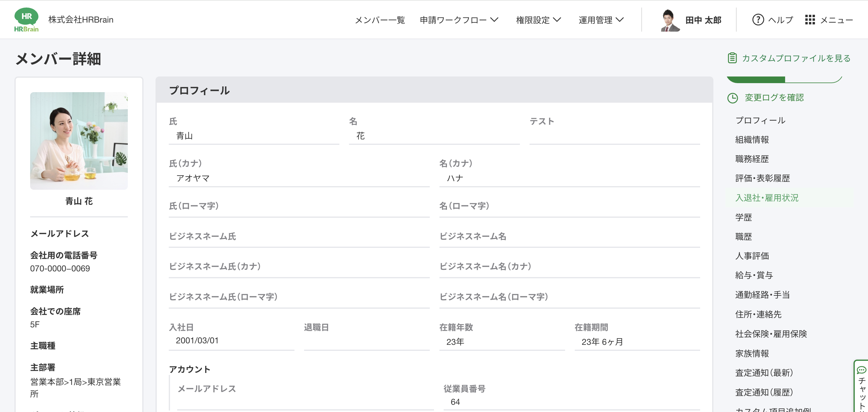Click the プロフィール panel header

point(434,90)
